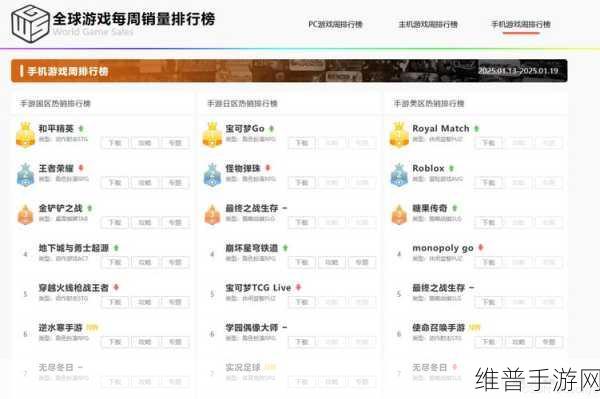Select the 手机游戏周排行榜 tab
This screenshot has width=600, height=399.
click(x=521, y=24)
